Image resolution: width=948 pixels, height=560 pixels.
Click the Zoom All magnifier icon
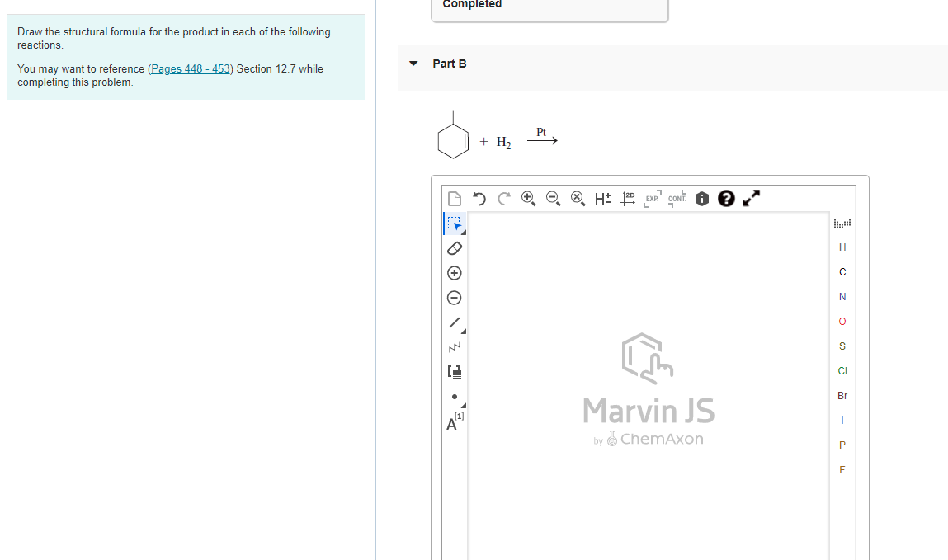578,199
